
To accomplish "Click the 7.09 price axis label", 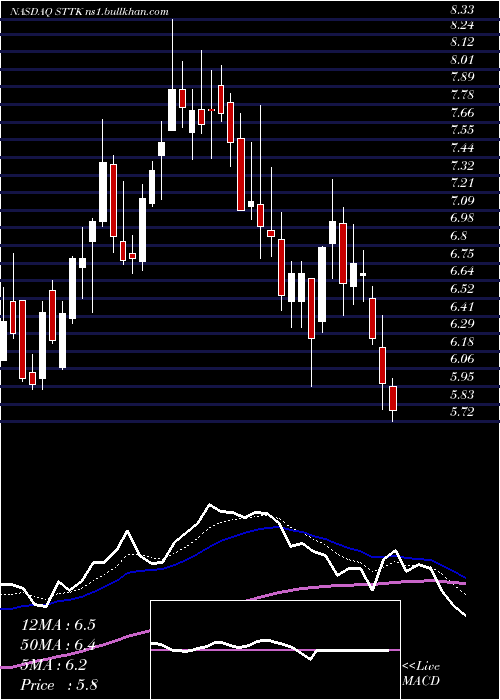I will tap(462, 201).
